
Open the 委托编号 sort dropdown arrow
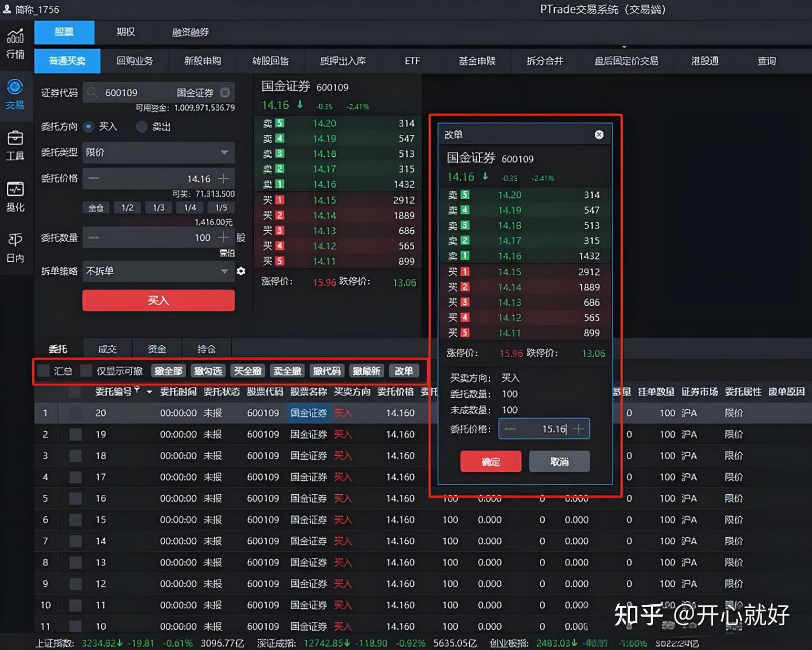coord(149,392)
